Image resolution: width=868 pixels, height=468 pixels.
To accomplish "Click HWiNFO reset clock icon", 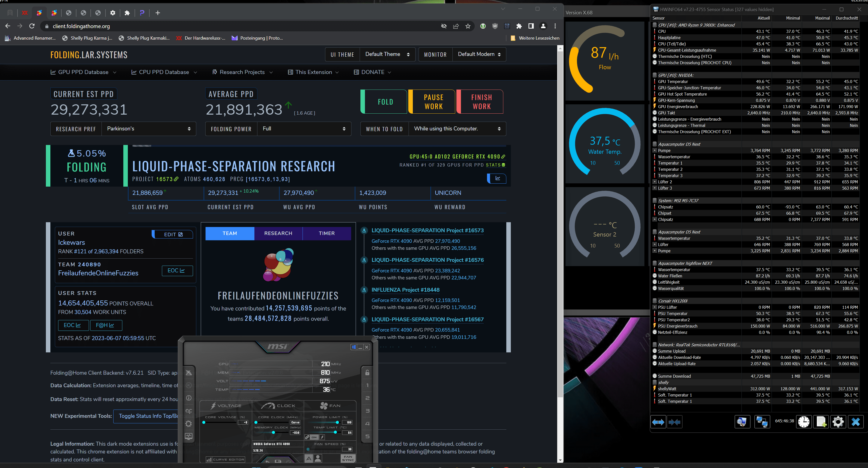I will (804, 422).
